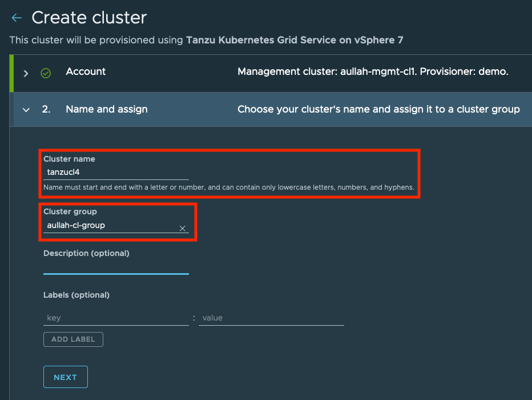
Task: Click the Labels (optional) heading
Action: click(76, 295)
